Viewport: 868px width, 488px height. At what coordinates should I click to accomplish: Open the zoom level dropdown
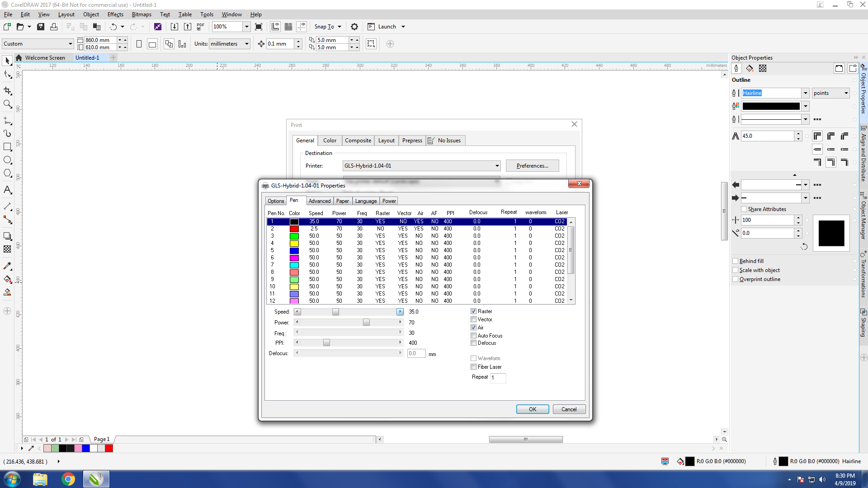(x=247, y=27)
